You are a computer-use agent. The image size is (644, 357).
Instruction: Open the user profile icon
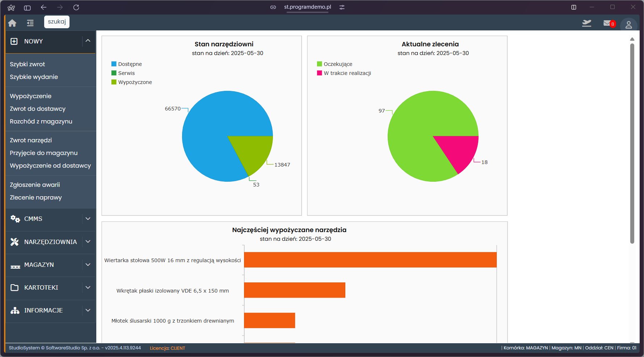point(628,25)
